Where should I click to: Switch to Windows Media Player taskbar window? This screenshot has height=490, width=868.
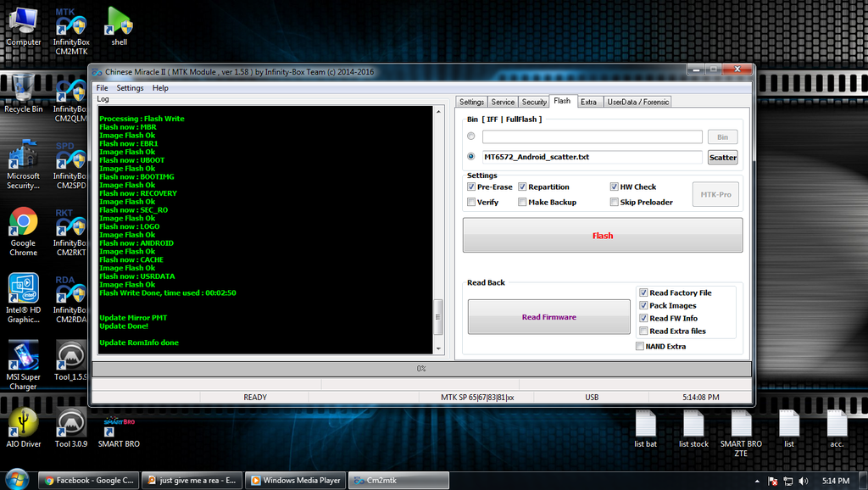[x=296, y=481]
